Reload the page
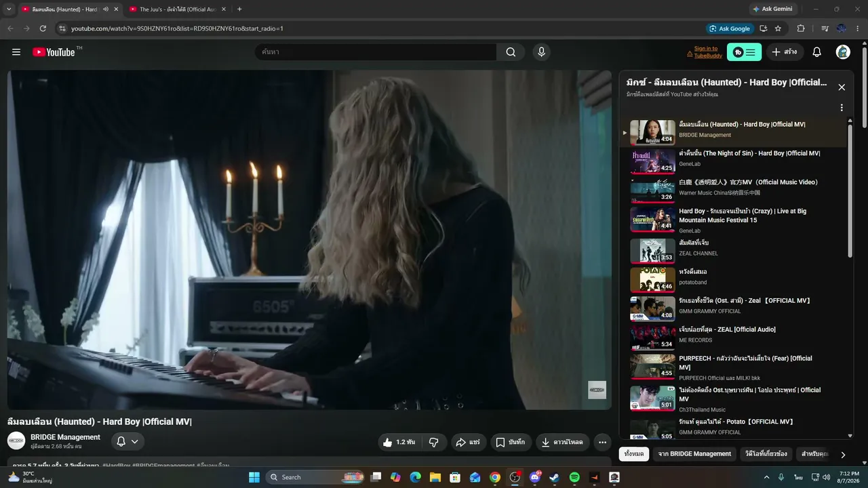 [x=43, y=28]
